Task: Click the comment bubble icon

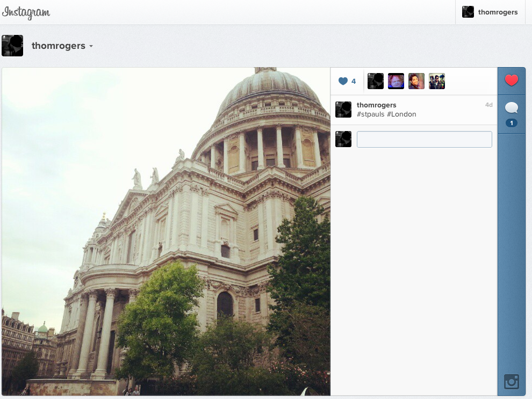Action: 511,108
